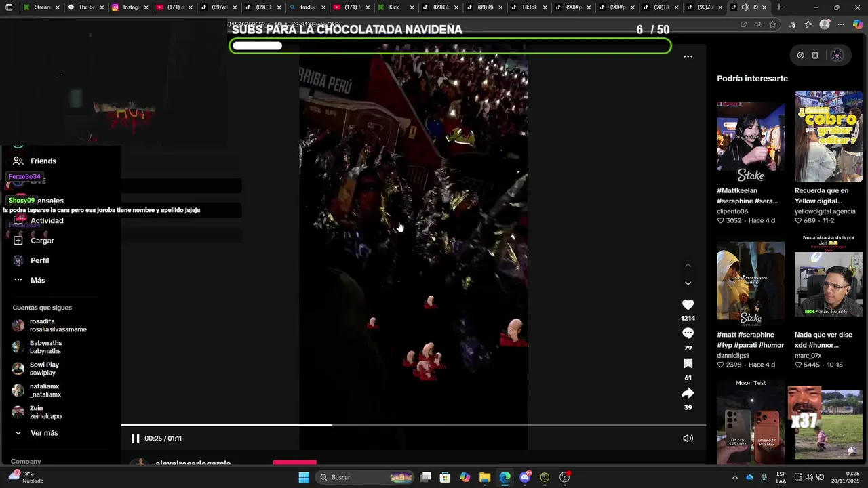868x488 pixels.
Task: Open browser settings and more menu
Action: pos(841,24)
